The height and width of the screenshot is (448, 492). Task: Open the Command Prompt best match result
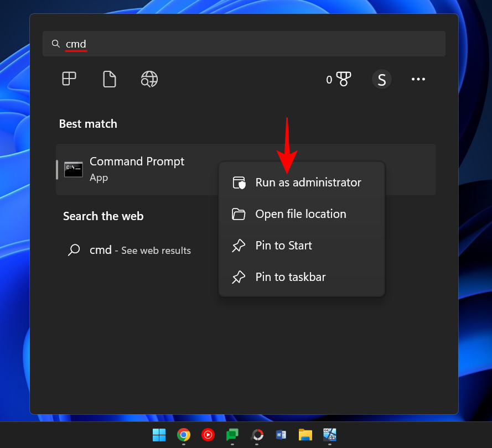pos(137,162)
